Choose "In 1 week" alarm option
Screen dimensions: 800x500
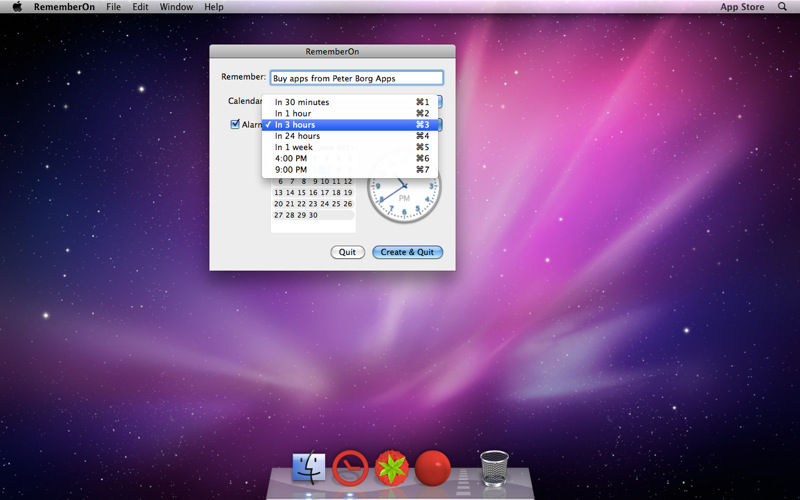click(x=350, y=147)
